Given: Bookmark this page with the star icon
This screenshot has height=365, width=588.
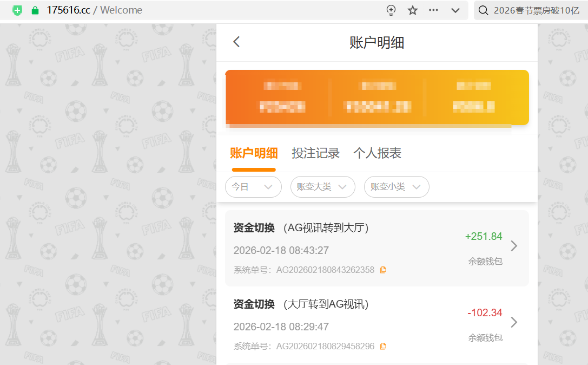Looking at the screenshot, I should point(413,10).
